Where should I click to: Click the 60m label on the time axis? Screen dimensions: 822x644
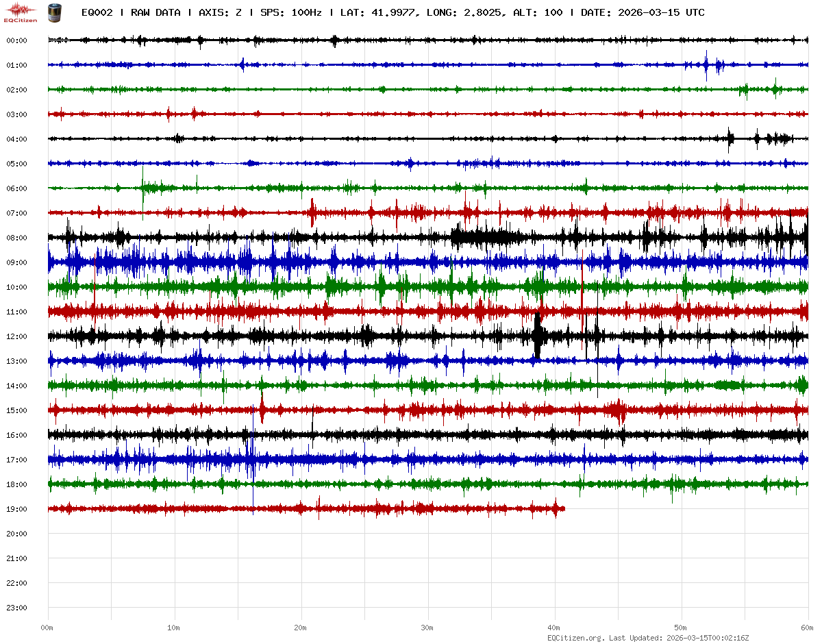(808, 628)
